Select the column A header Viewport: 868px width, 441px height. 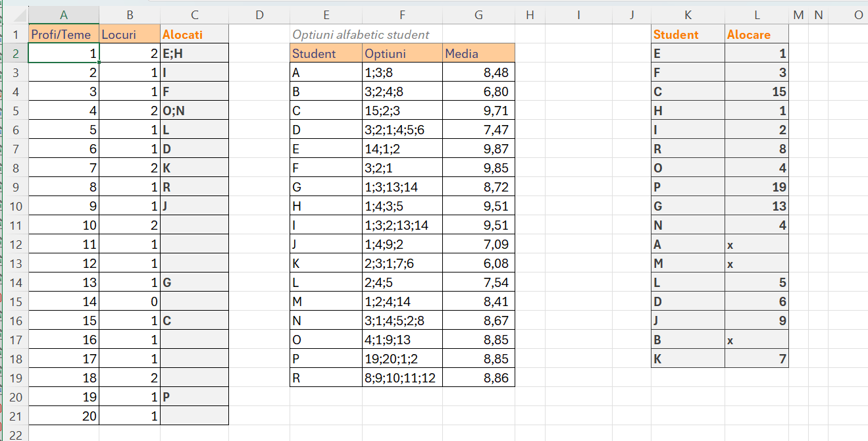coord(64,15)
